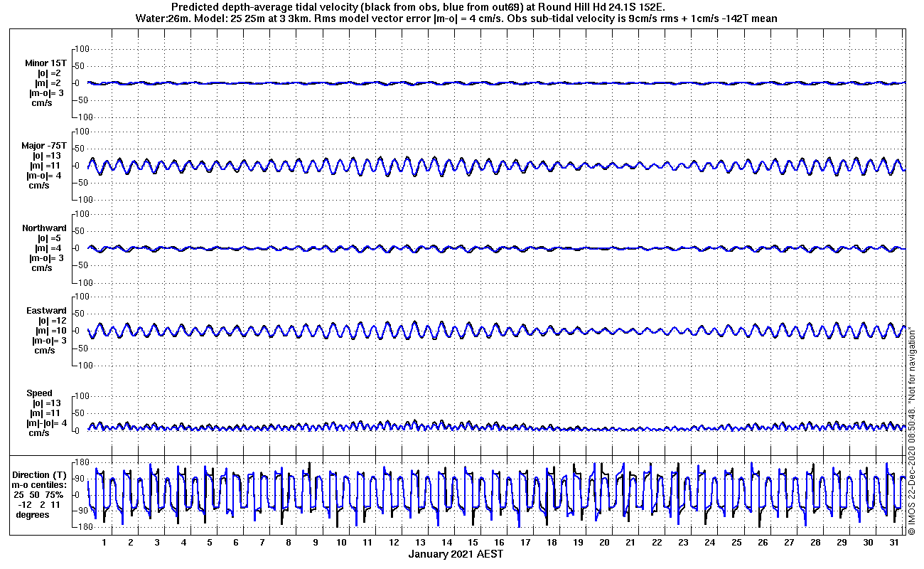Click day '31' on the date axis
The width and height of the screenshot is (924, 569).
893,543
